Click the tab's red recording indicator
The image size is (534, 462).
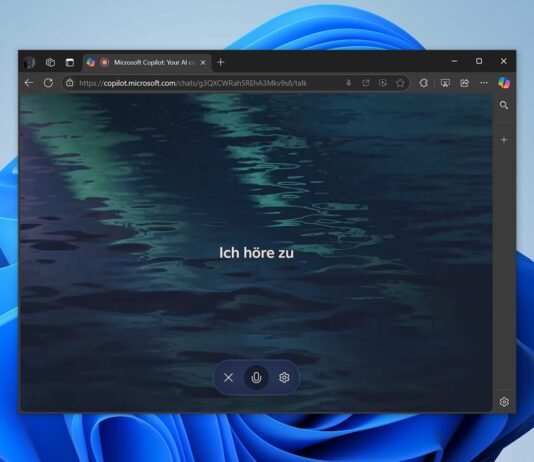[x=105, y=62]
